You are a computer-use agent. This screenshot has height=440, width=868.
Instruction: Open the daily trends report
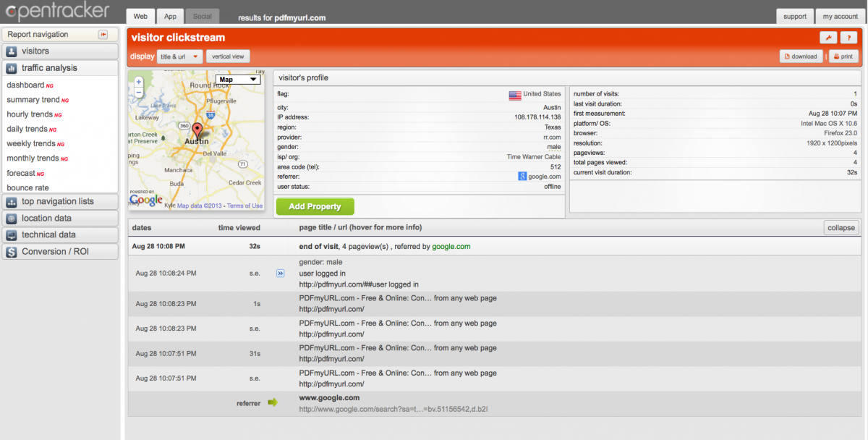pos(27,129)
